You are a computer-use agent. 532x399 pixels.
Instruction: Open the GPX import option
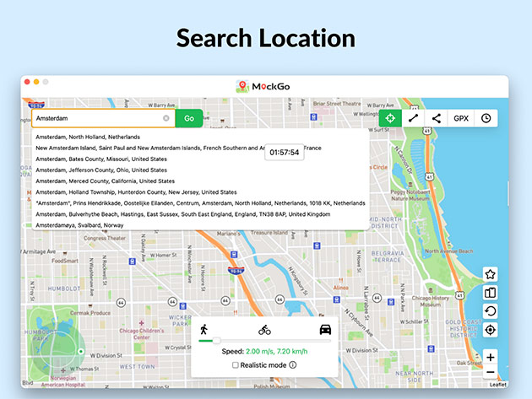461,118
